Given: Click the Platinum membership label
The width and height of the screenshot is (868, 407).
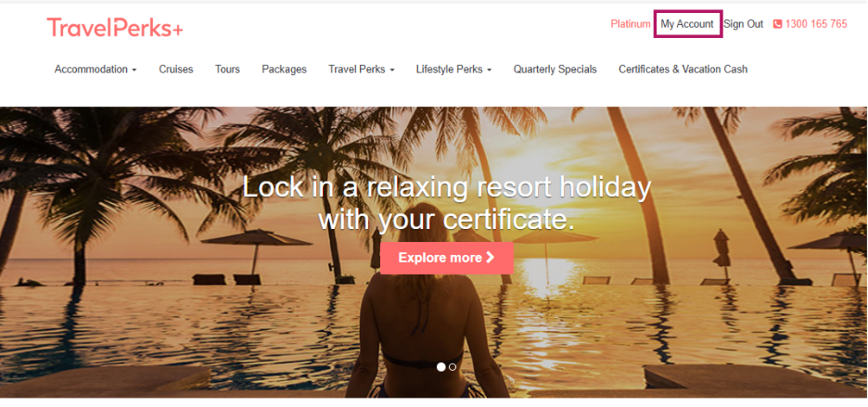Looking at the screenshot, I should point(630,24).
